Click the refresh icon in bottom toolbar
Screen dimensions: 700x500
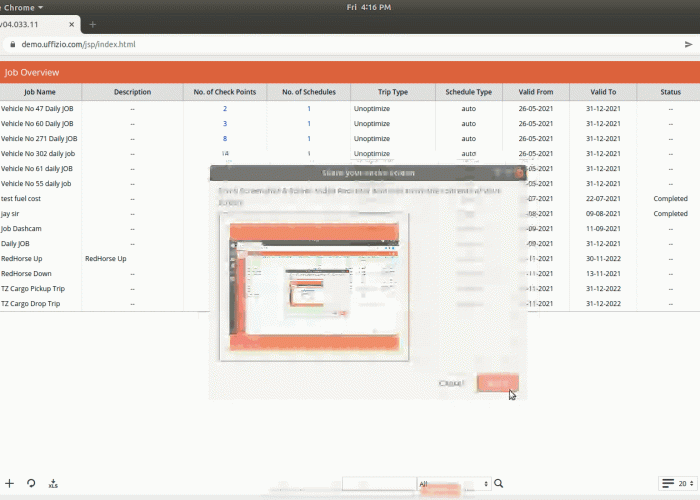[31, 483]
